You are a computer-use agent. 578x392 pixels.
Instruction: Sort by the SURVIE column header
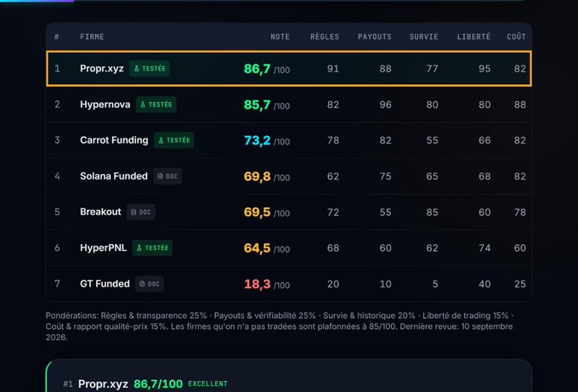(423, 37)
